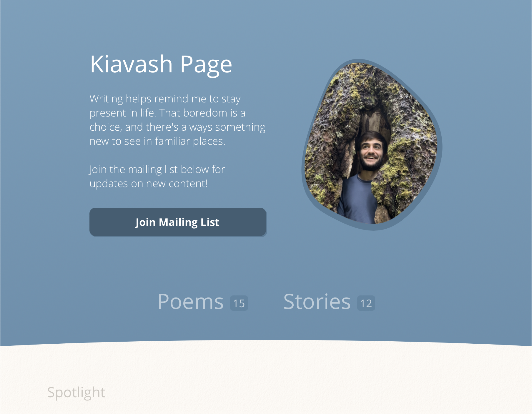Click the Poems count badge showing 15
Image resolution: width=532 pixels, height=414 pixels.
(x=239, y=303)
